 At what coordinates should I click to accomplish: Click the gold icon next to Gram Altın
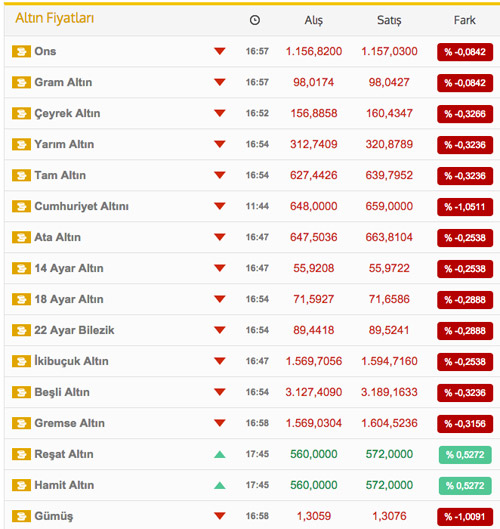21,82
